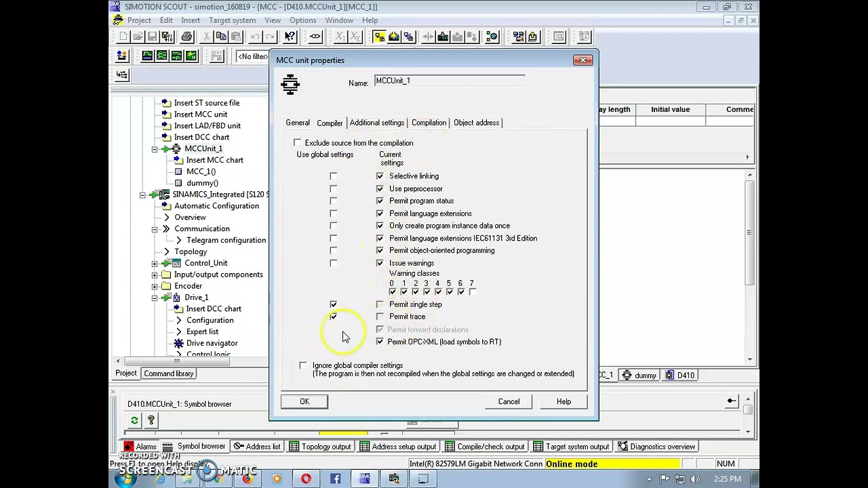Viewport: 868px width, 488px height.
Task: Click the New project toolbar icon
Action: click(123, 37)
